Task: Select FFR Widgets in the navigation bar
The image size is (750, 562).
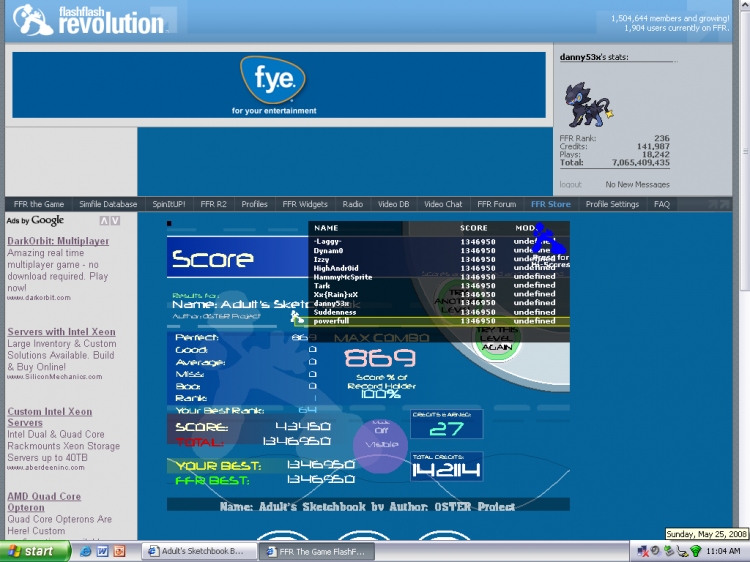Action: 305,204
